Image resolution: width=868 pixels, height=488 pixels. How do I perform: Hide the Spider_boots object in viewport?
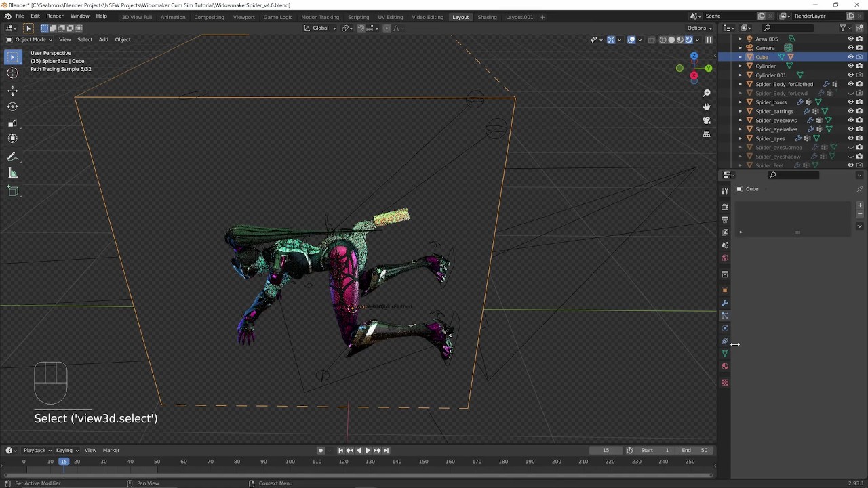pyautogui.click(x=851, y=102)
